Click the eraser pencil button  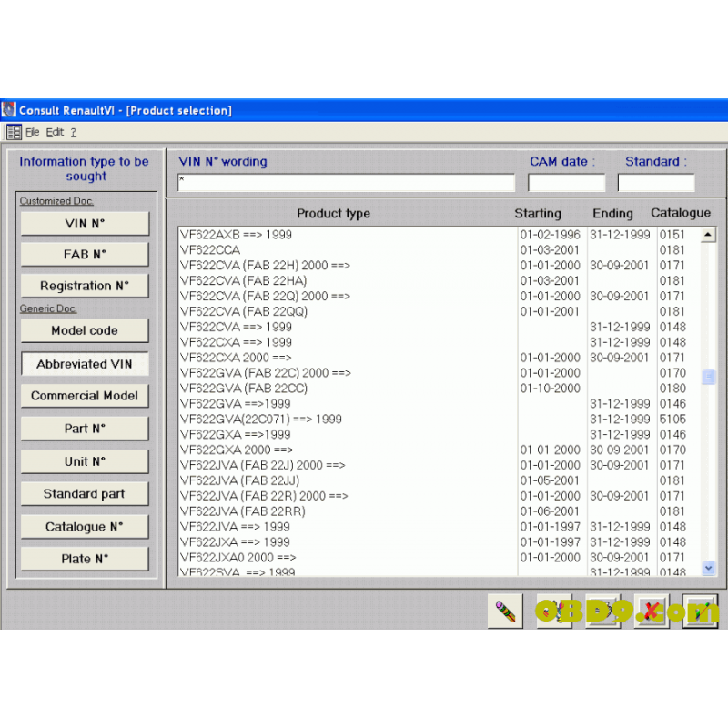click(505, 611)
